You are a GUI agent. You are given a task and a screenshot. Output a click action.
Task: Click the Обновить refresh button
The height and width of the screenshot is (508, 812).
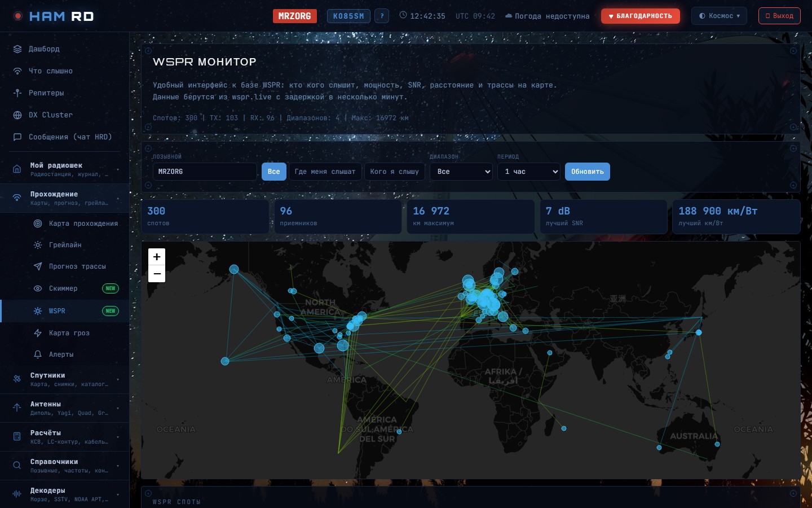(587, 172)
